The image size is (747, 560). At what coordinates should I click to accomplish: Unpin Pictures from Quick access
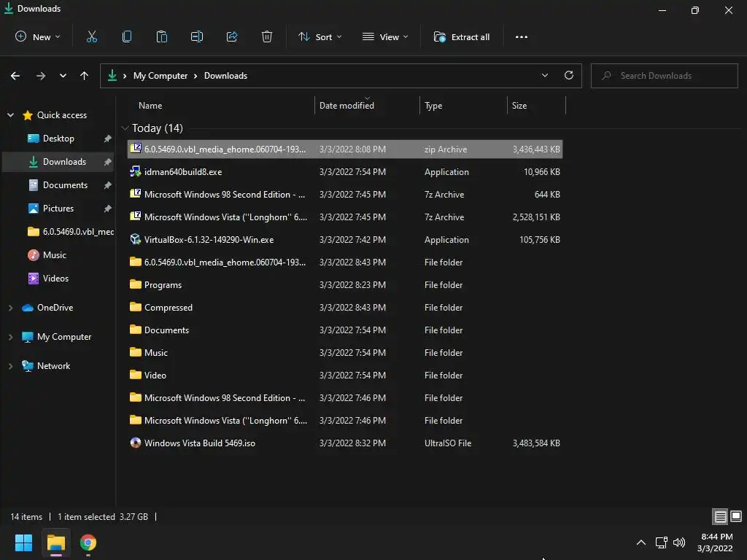click(108, 209)
